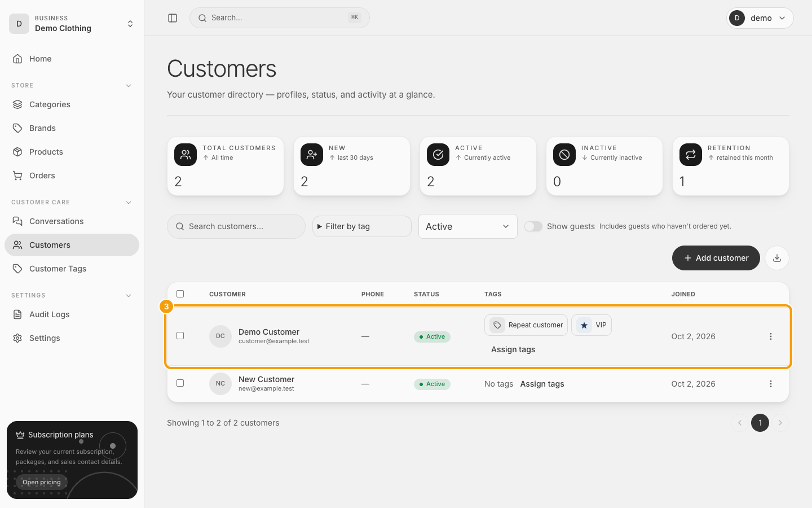
Task: Select all customers header checkbox
Action: click(x=180, y=294)
